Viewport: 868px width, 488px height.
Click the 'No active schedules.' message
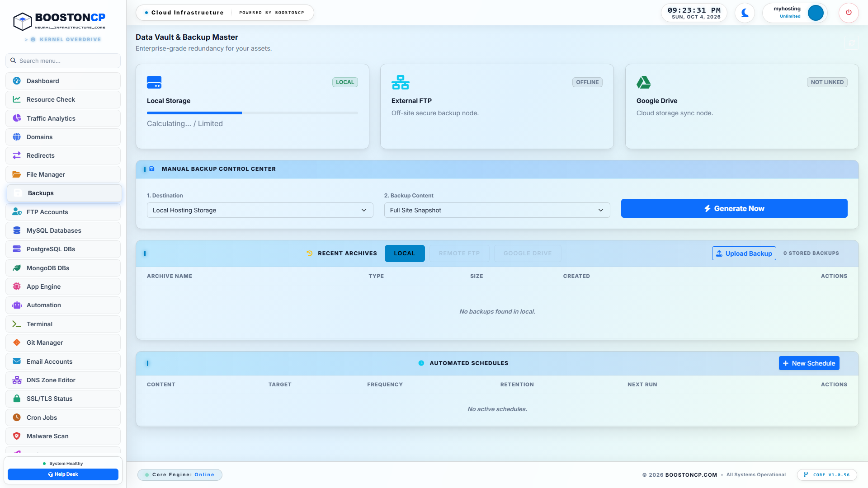(x=497, y=409)
